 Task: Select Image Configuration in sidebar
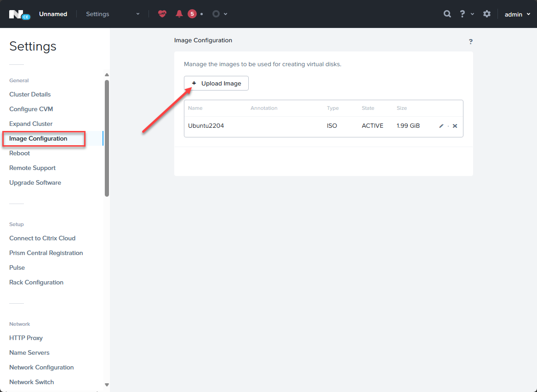(38, 138)
